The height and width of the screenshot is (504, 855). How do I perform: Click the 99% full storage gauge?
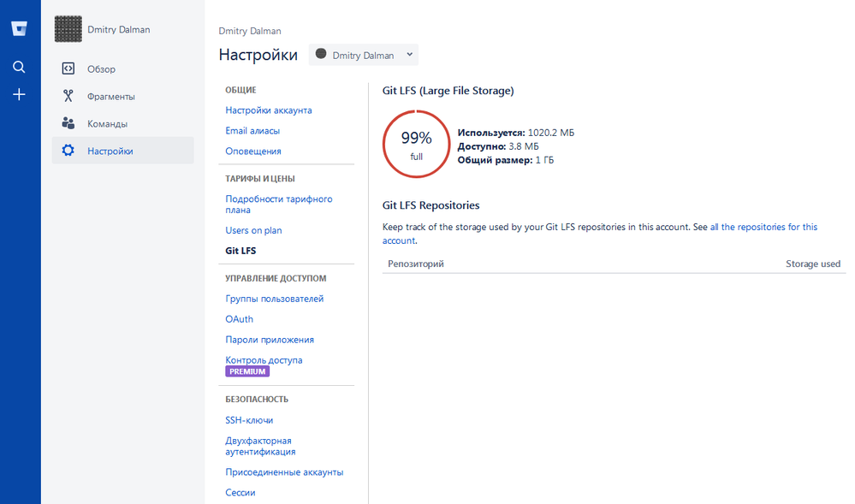(417, 144)
